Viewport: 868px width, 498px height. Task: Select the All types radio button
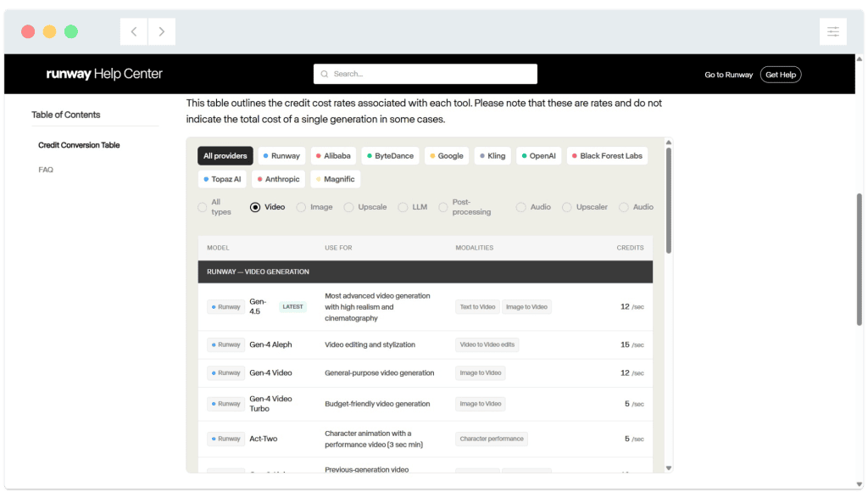click(202, 207)
